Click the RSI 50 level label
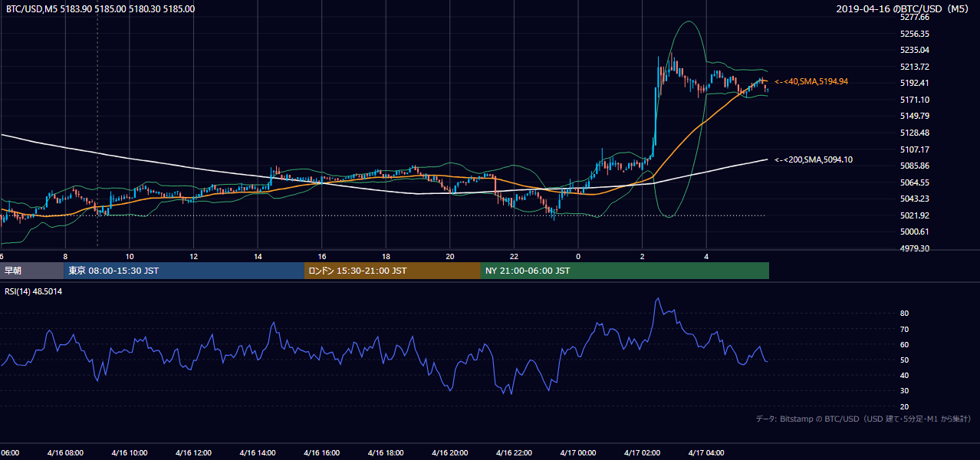 [x=904, y=360]
